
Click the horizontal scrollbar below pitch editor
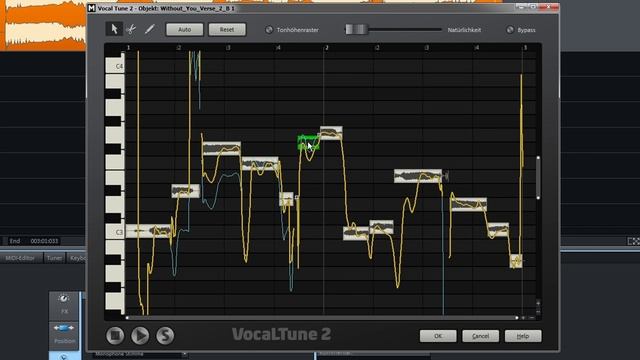pos(322,318)
